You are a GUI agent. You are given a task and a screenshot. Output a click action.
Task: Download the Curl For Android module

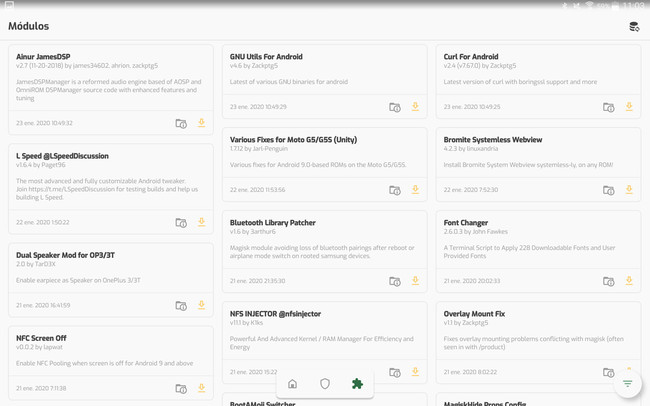[629, 107]
